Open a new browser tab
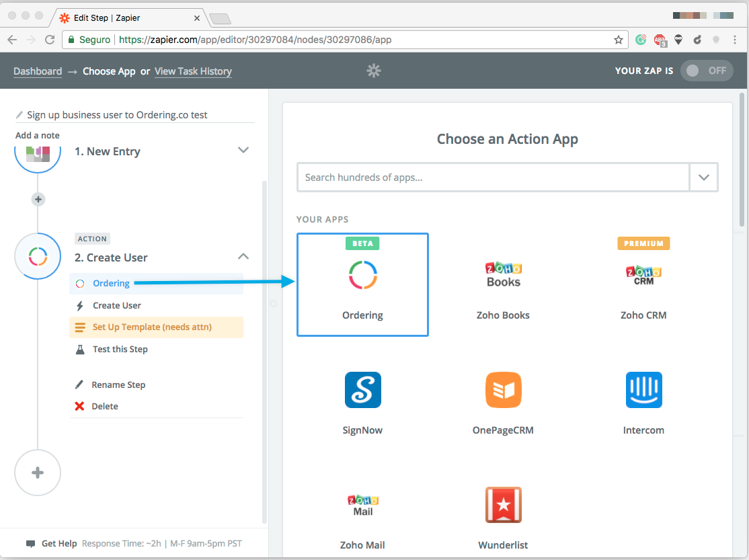Image resolution: width=749 pixels, height=560 pixels. tap(220, 19)
